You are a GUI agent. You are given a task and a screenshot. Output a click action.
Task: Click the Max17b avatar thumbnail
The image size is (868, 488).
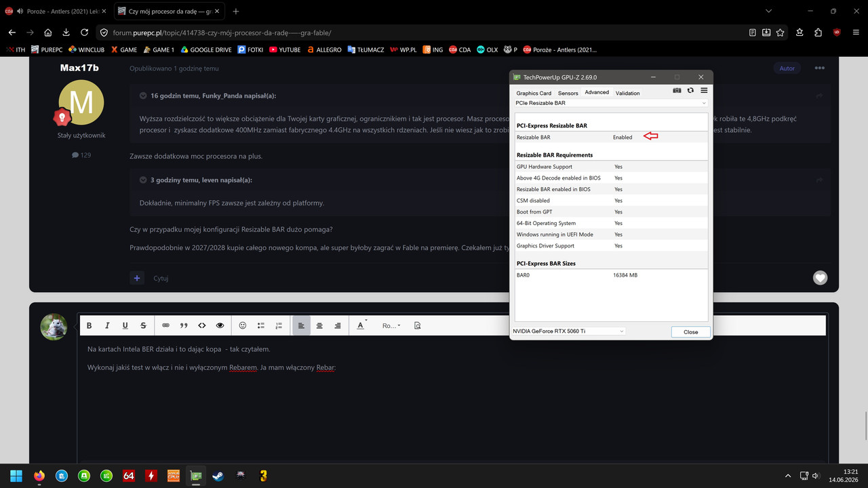click(81, 102)
